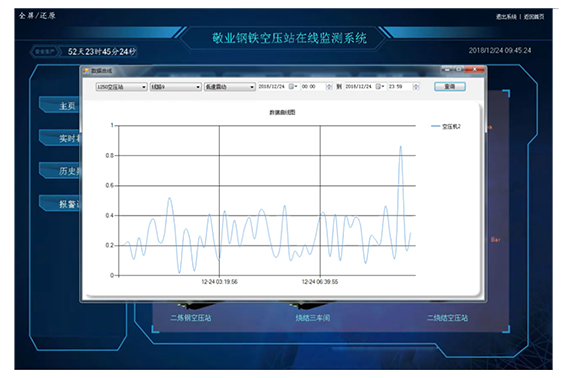Expand the second device selection dropdown
567x378 pixels.
175,87
